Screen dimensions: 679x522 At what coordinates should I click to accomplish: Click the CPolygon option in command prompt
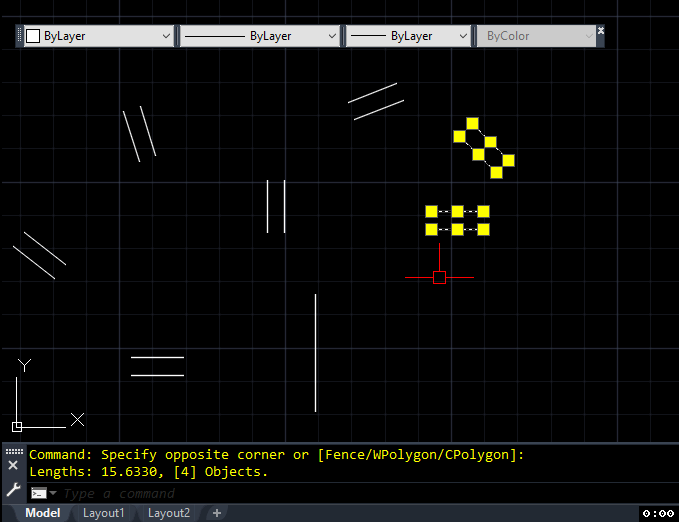click(477, 454)
